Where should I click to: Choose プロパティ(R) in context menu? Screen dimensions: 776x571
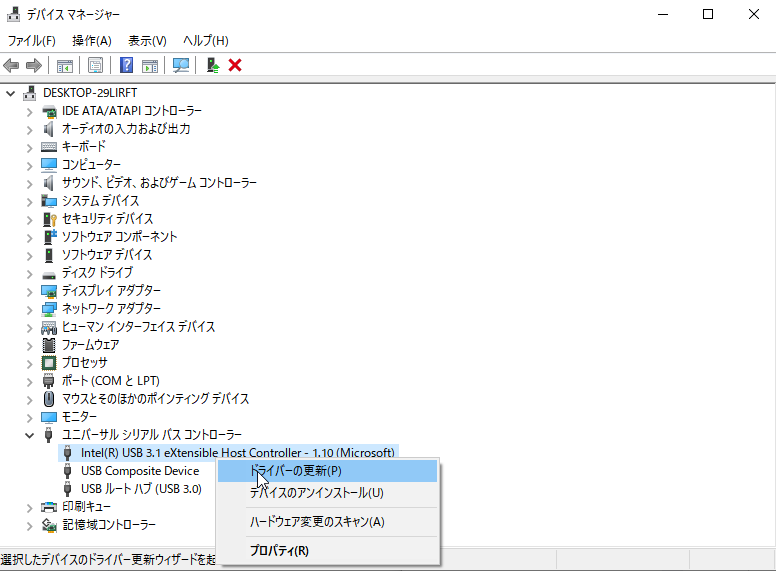click(328, 550)
